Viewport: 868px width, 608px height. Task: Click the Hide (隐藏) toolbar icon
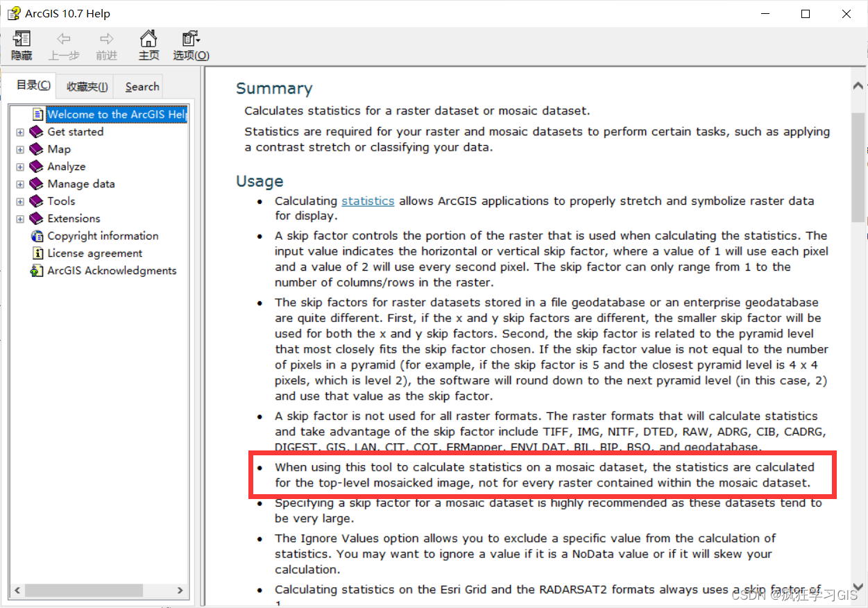(22, 39)
